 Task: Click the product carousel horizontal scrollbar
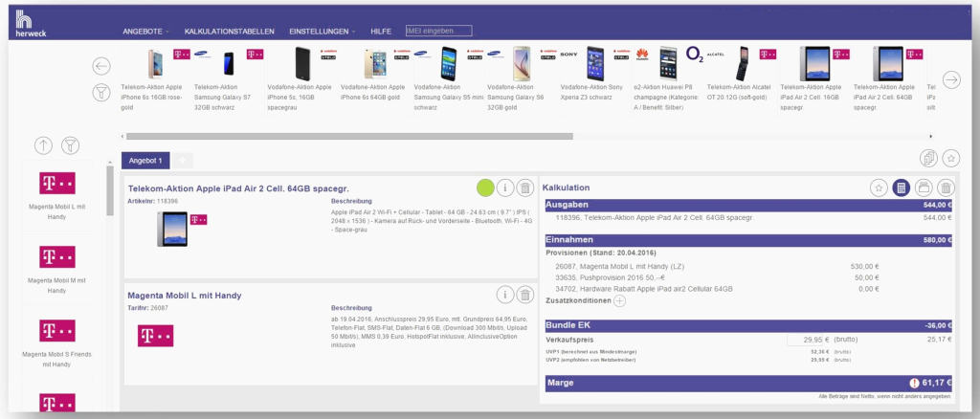coord(349,136)
